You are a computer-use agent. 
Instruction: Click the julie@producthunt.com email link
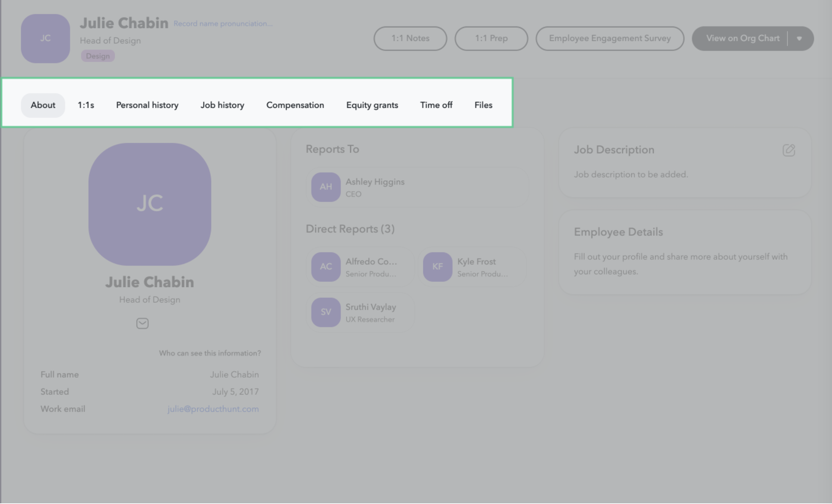point(213,409)
